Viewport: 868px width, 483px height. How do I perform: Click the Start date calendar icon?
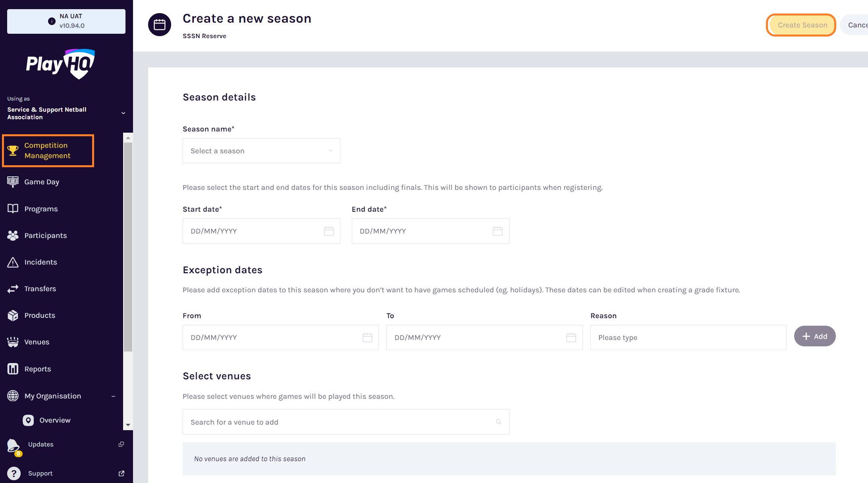(329, 231)
